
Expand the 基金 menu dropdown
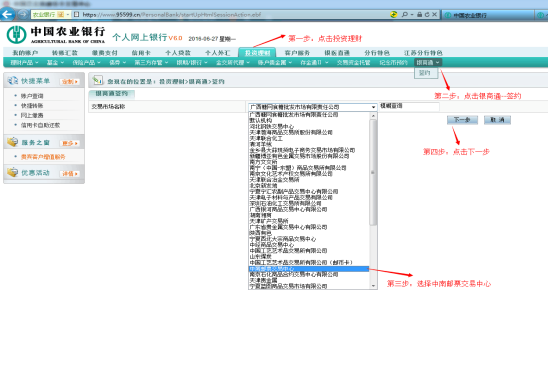55,62
